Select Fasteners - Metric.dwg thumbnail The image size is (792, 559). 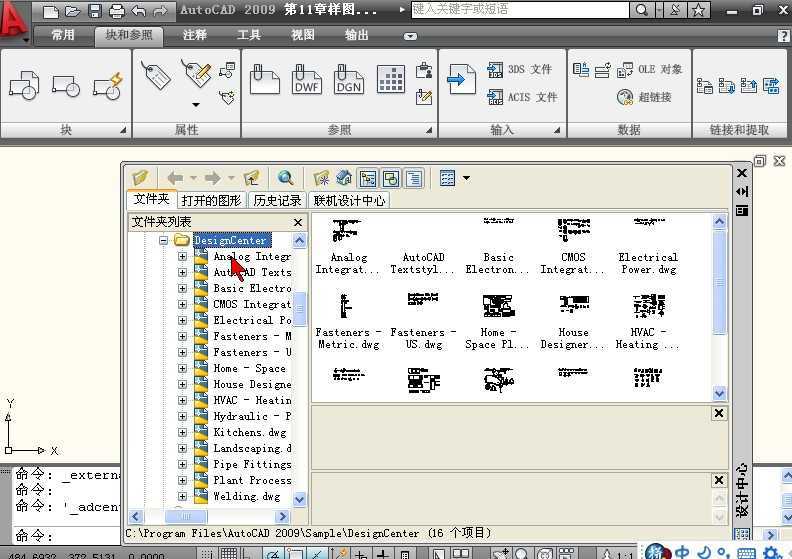pyautogui.click(x=348, y=322)
